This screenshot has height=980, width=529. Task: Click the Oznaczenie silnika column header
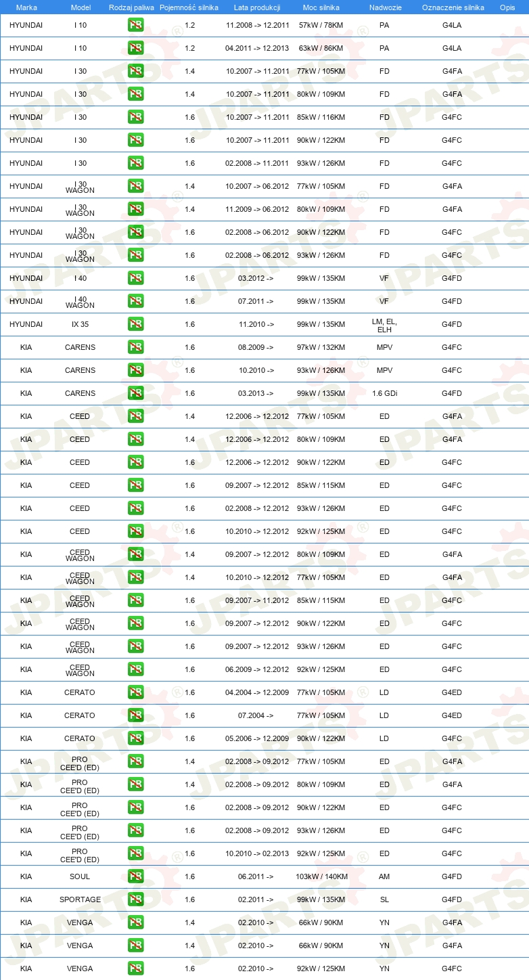click(453, 7)
